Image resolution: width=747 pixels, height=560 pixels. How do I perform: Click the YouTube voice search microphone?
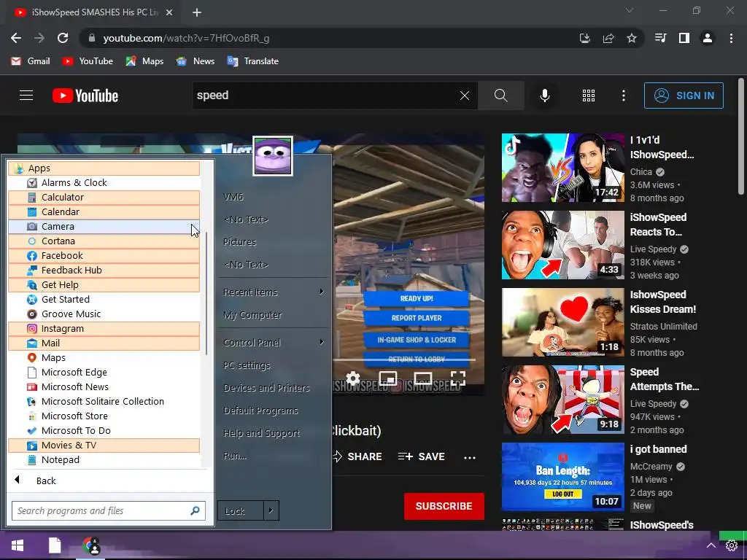coord(544,96)
